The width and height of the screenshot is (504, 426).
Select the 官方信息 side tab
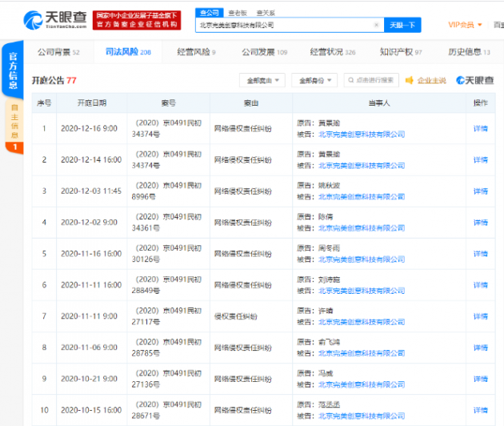[x=13, y=70]
